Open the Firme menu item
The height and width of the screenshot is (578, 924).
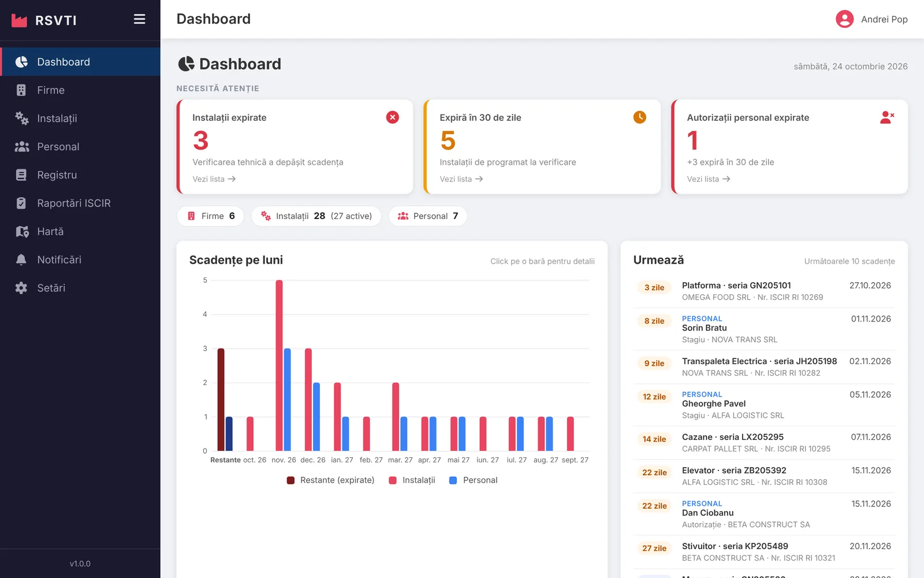tap(80, 90)
